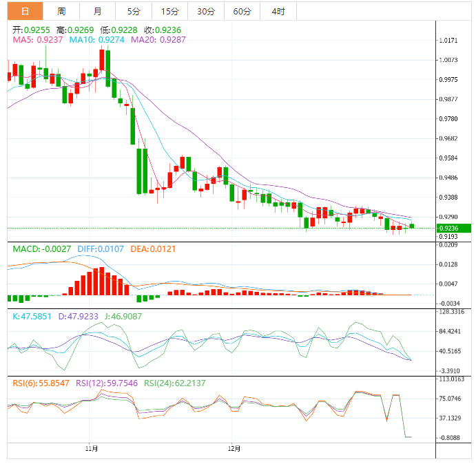
Task: Click the -0.8088 RSI axis label
Action: tap(449, 438)
